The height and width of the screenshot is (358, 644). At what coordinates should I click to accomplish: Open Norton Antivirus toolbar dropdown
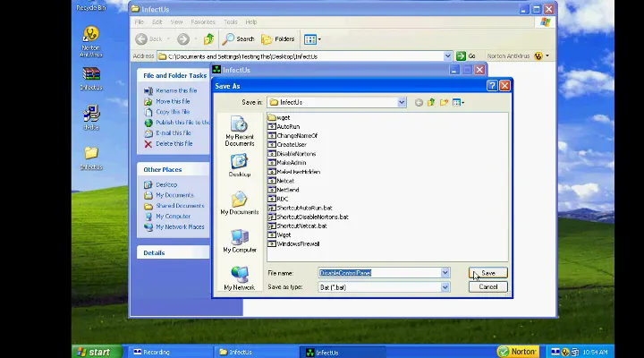pyautogui.click(x=547, y=55)
